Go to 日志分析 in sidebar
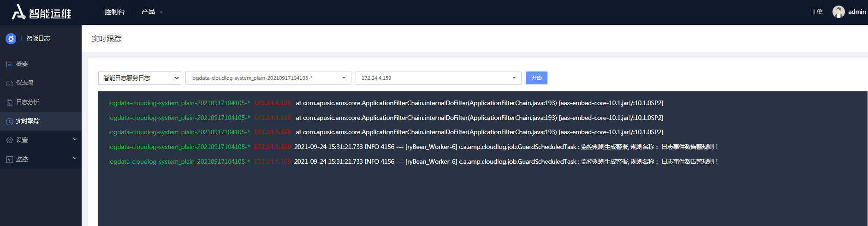The height and width of the screenshot is (226, 868). (41, 102)
